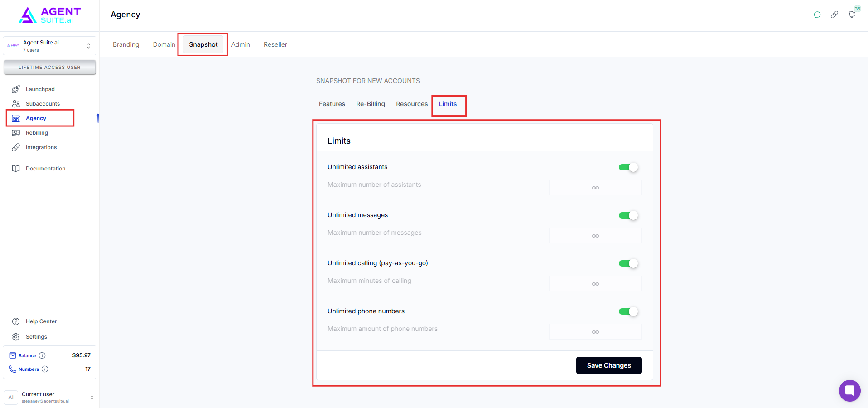Image resolution: width=868 pixels, height=408 pixels.
Task: Click Save Changes button
Action: point(609,365)
